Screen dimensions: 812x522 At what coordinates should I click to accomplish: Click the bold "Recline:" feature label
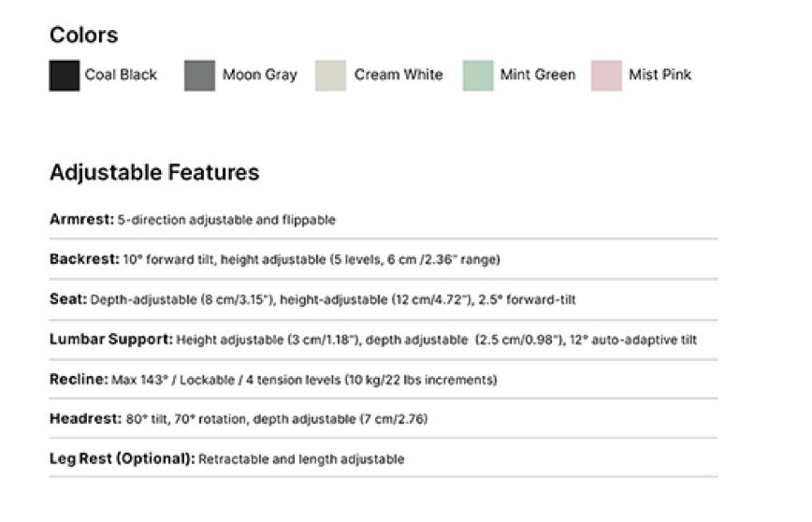[80, 380]
